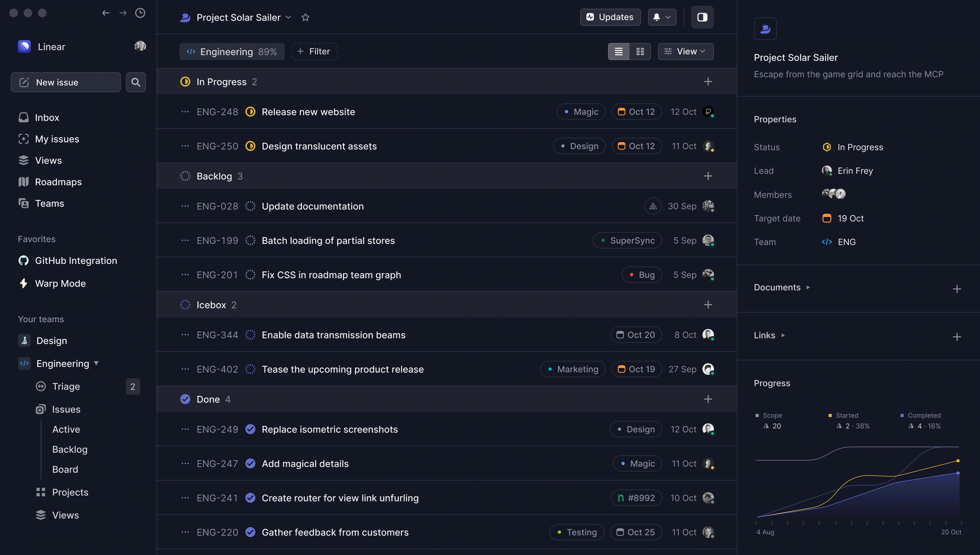Image resolution: width=980 pixels, height=555 pixels.
Task: Click the Engineering team icon in sidebar
Action: [24, 364]
